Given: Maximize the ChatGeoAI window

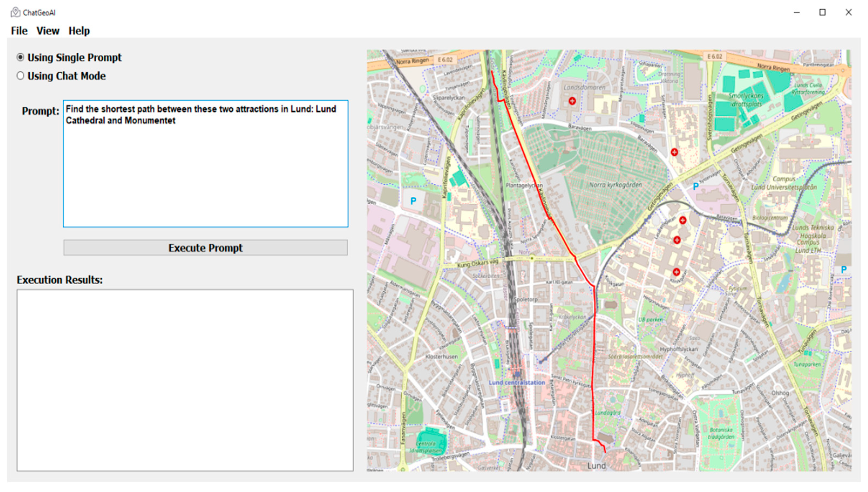Looking at the screenshot, I should point(822,12).
